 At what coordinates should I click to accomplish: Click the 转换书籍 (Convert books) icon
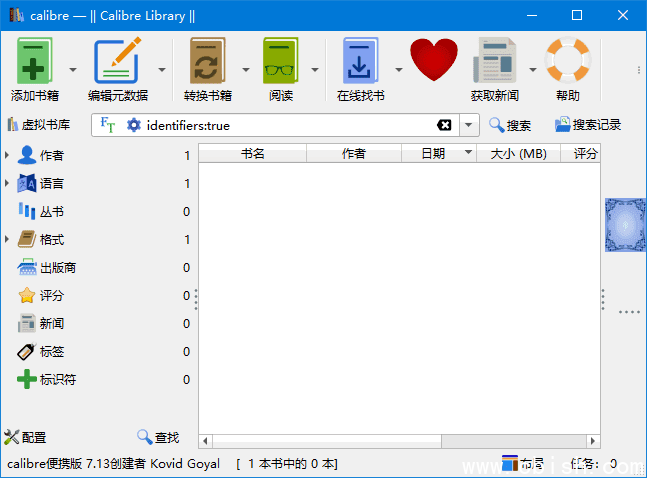[x=208, y=63]
